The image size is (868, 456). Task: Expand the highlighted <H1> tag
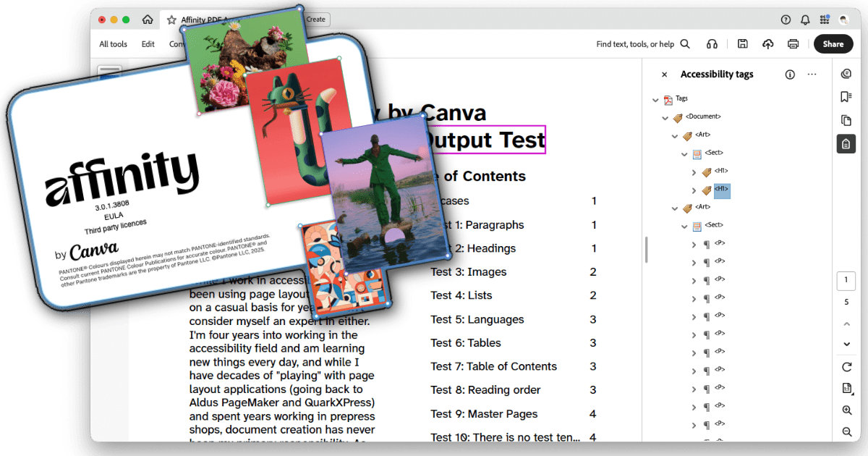pyautogui.click(x=694, y=190)
